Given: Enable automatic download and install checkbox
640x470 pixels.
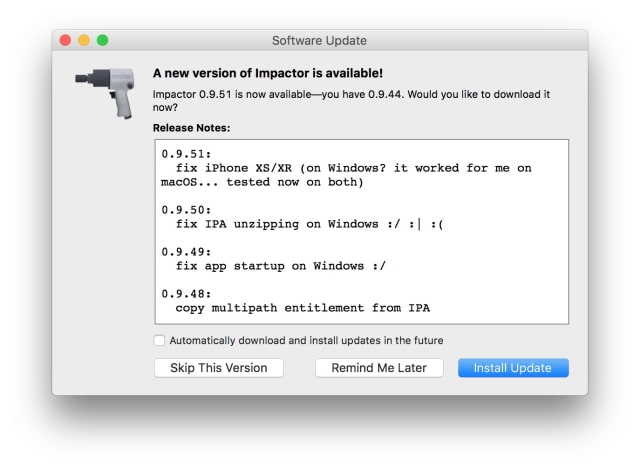Looking at the screenshot, I should point(160,340).
